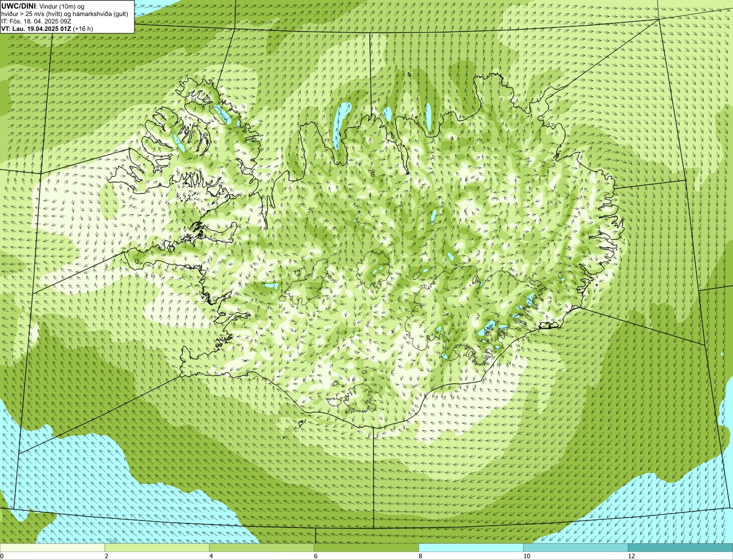
Task: Click the '8' label on the color scale
Action: click(420, 556)
